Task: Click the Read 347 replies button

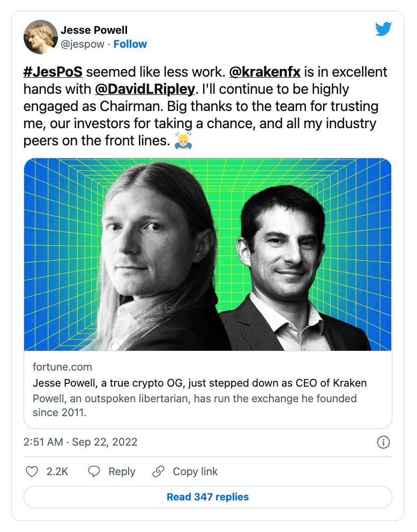Action: tap(208, 497)
